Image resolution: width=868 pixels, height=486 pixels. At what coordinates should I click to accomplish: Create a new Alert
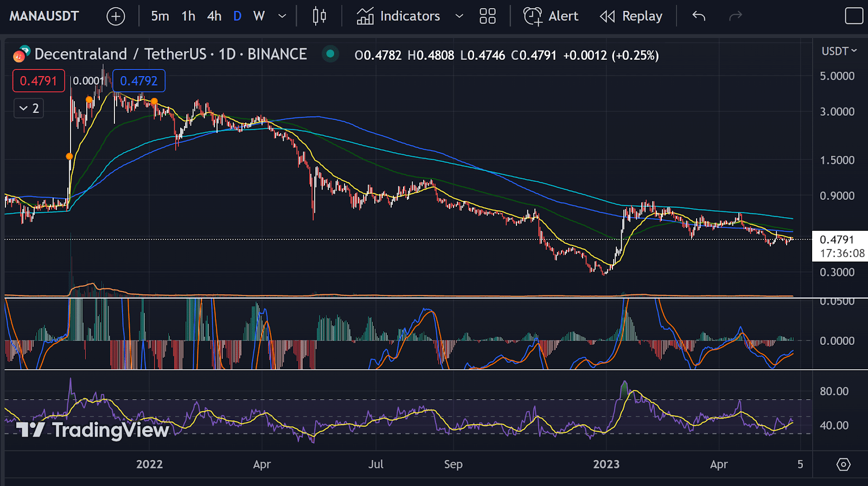[x=551, y=16]
